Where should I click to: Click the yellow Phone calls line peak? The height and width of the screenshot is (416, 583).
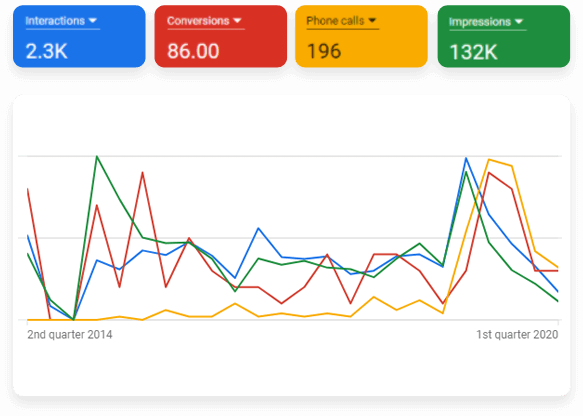tap(489, 160)
